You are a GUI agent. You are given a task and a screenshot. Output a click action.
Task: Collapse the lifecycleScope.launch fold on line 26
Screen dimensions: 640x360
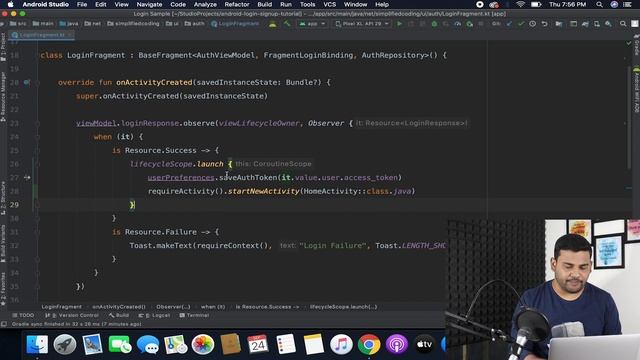pos(37,164)
